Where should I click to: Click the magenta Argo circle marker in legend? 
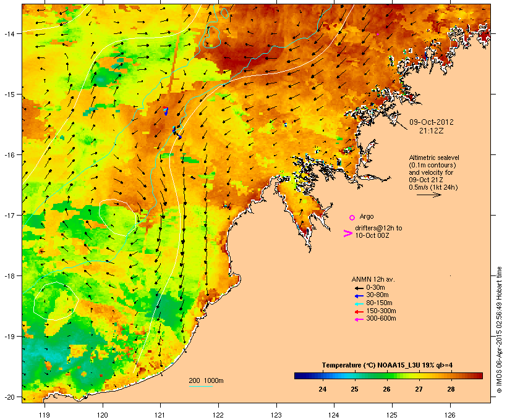click(x=352, y=217)
